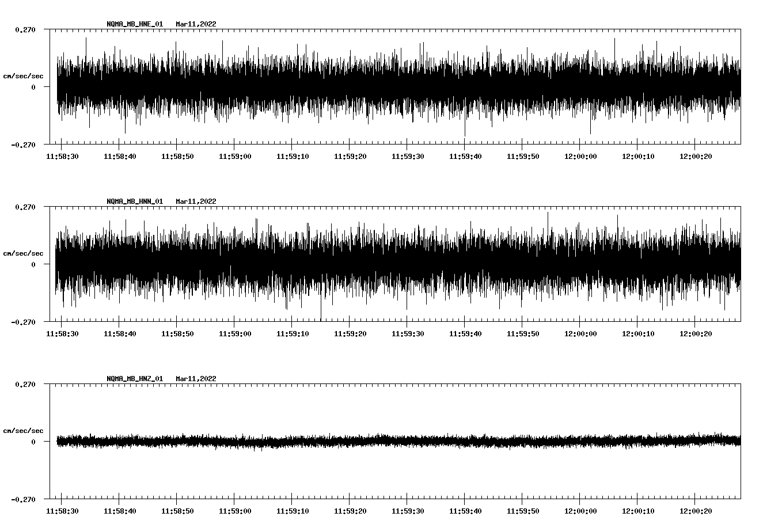Click the NQMA_MB_HNZ_01 channel title
This screenshot has width=782, height=532.
pos(135,379)
